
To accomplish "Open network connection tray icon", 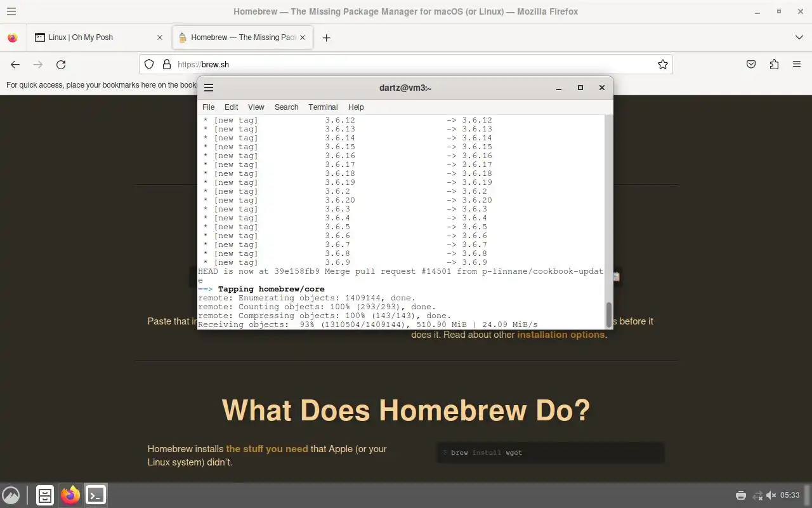I will coord(757,495).
